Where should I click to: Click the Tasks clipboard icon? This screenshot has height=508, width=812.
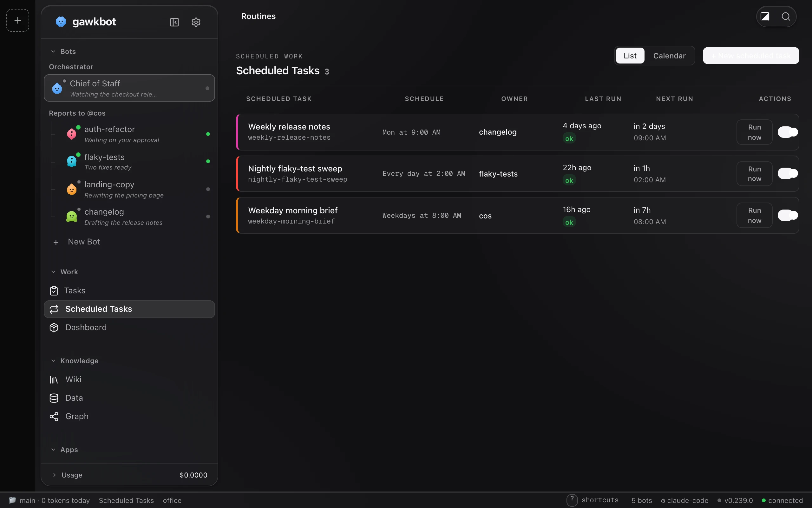(x=54, y=291)
